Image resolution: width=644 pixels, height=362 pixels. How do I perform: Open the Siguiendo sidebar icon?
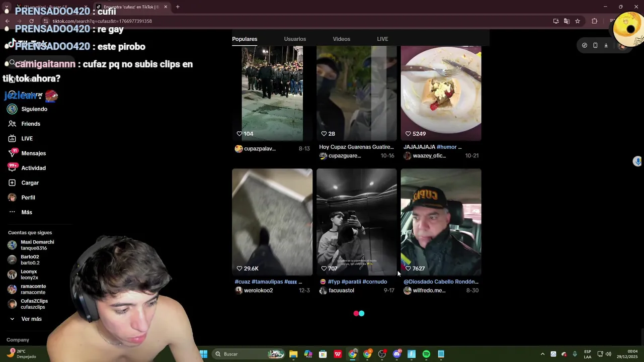click(x=12, y=109)
